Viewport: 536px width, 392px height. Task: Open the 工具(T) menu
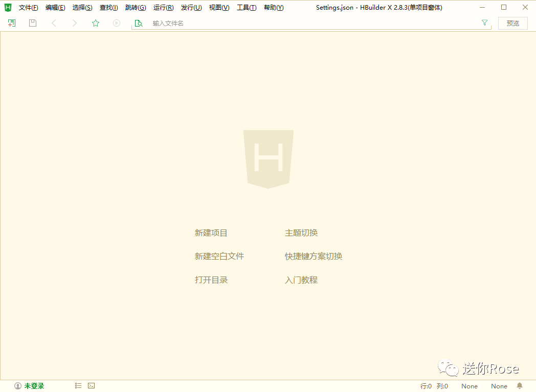[x=247, y=8]
